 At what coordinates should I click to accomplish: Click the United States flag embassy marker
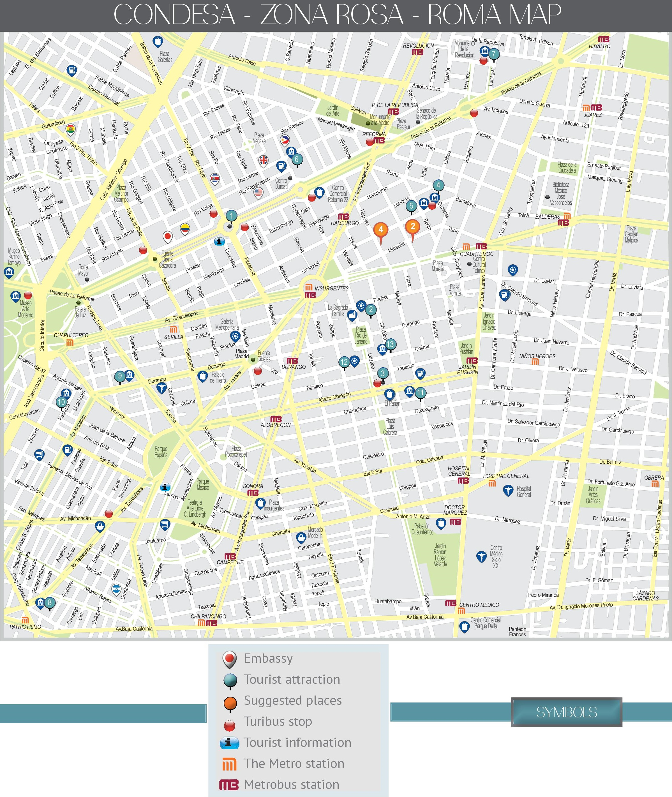coord(258,192)
